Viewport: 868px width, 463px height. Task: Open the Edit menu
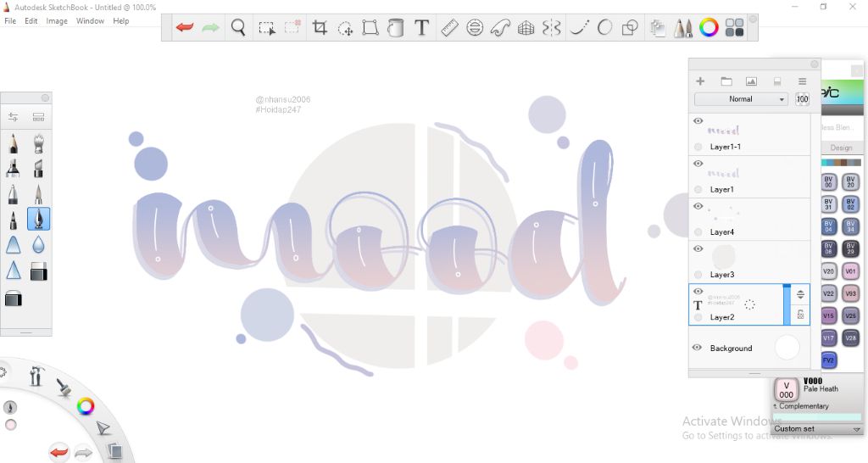[31, 21]
